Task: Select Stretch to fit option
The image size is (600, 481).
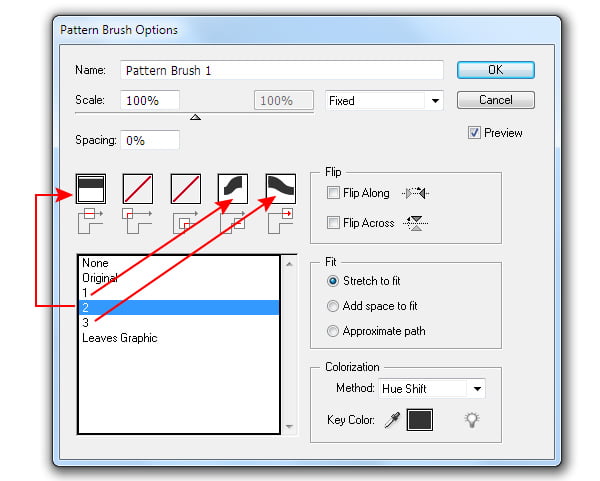Action: click(333, 281)
